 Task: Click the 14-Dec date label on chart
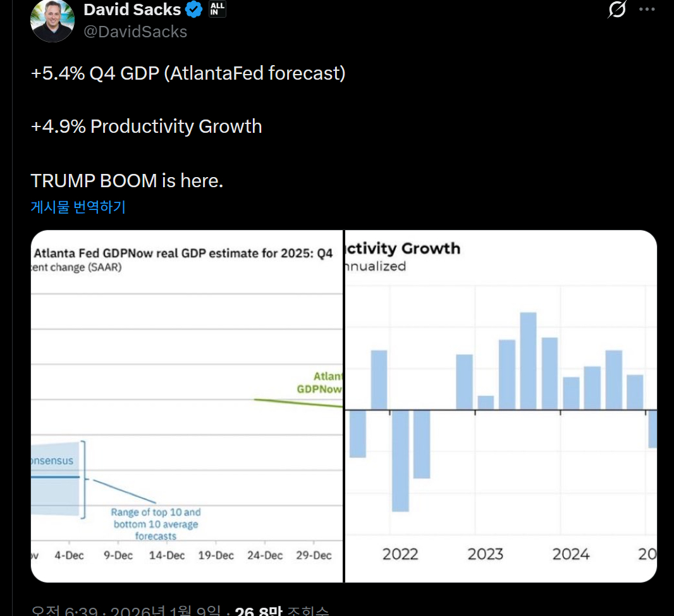[x=167, y=555]
